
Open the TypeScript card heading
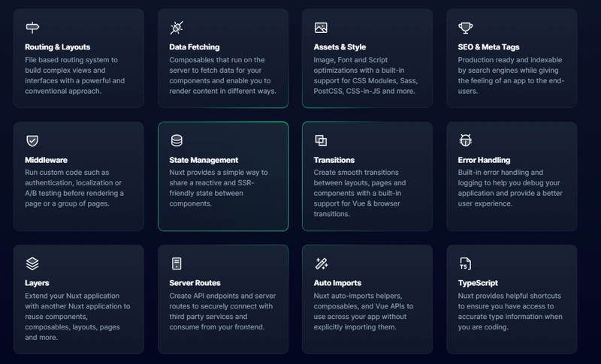(x=478, y=283)
